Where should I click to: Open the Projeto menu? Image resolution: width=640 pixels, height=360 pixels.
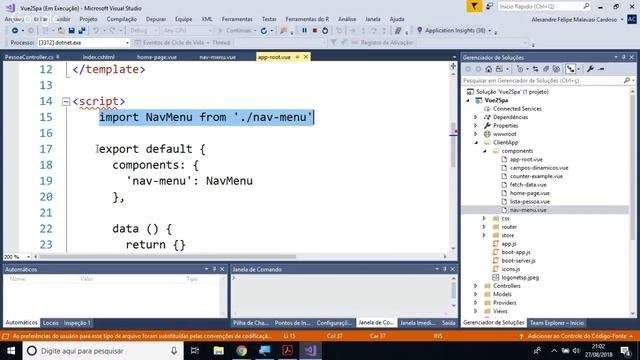88,19
